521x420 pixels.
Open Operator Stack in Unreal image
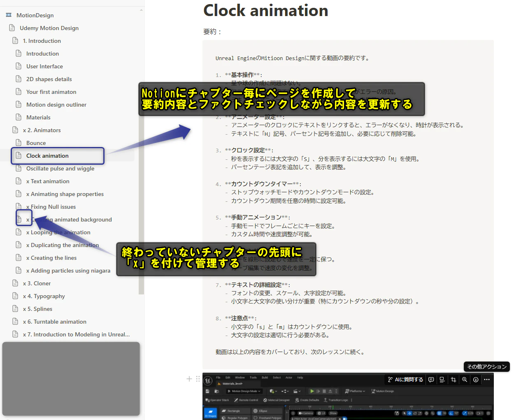pos(217,400)
